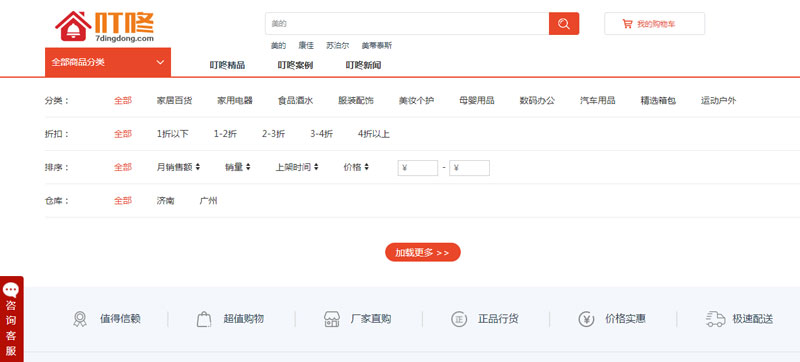
Task: Filter category by 服装配饰
Action: coord(356,100)
